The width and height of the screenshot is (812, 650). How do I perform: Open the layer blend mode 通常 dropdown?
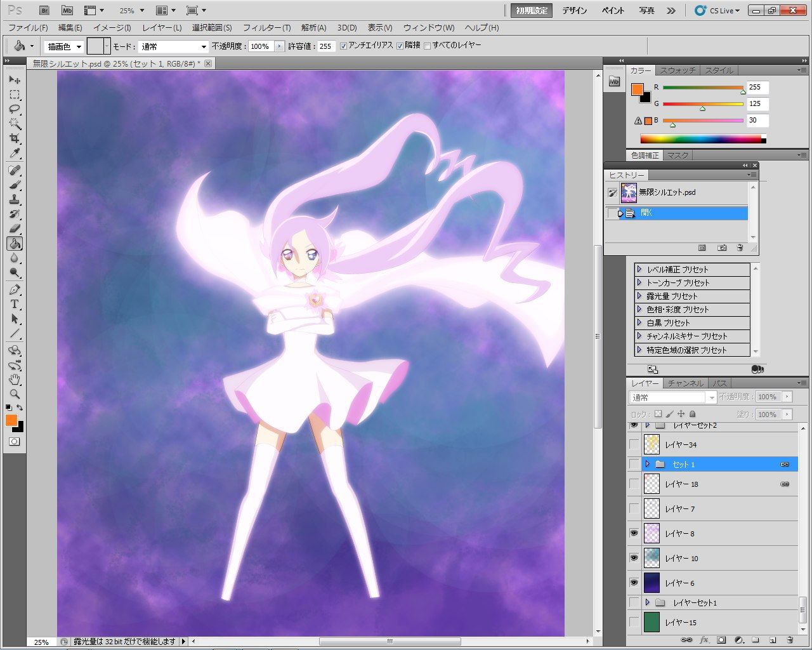click(x=672, y=397)
